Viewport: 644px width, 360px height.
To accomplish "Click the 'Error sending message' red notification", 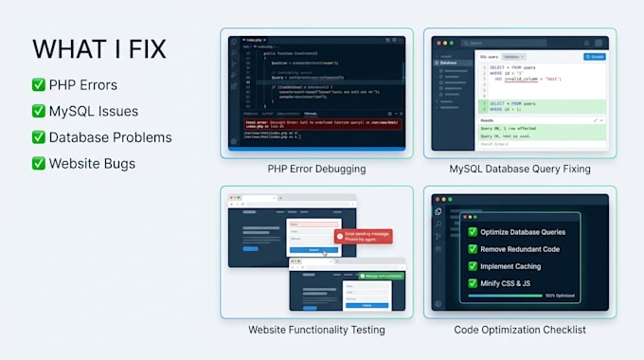I will 363,236.
